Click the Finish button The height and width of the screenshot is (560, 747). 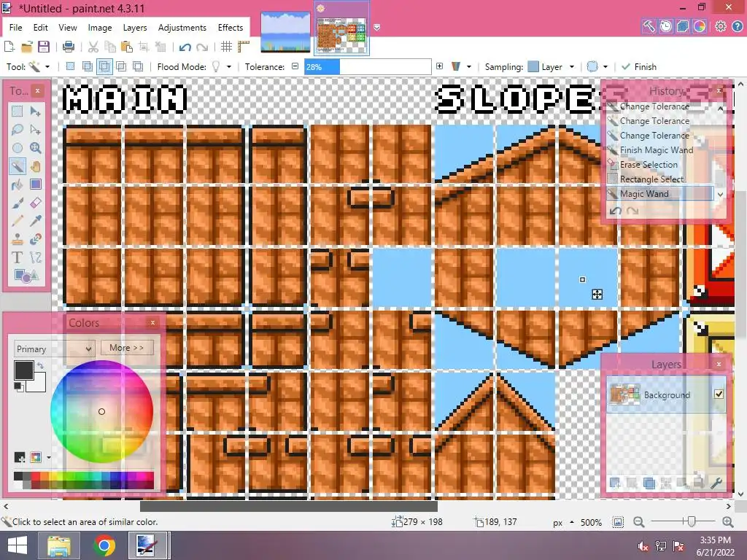(x=639, y=66)
